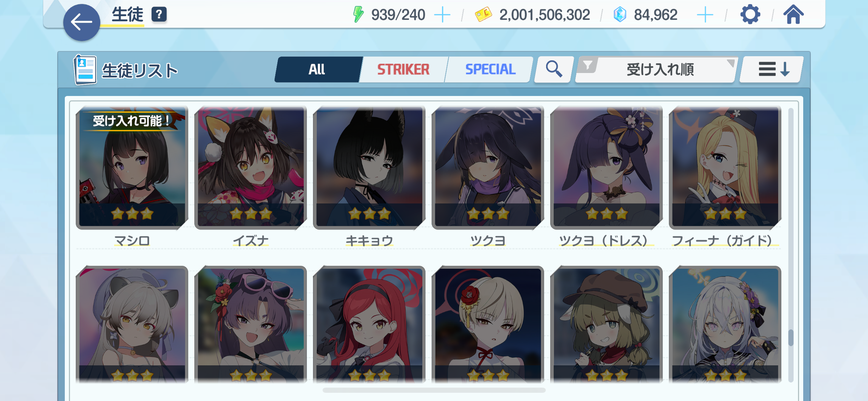868x401 pixels.
Task: Go back using the arrow button
Action: 82,23
